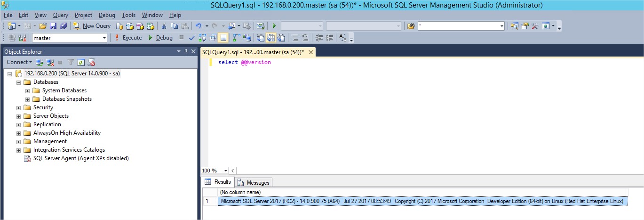Select Results to Text output mode
The height and width of the screenshot is (220, 644).
click(261, 38)
